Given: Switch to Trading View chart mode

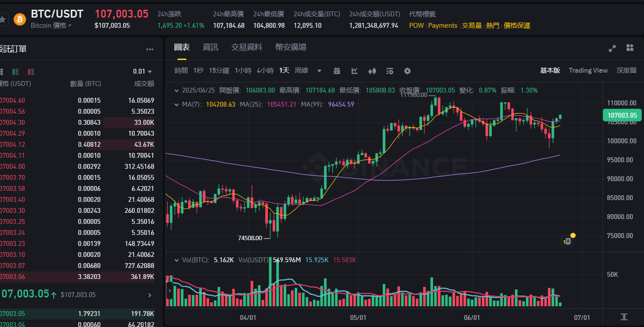Looking at the screenshot, I should (588, 71).
